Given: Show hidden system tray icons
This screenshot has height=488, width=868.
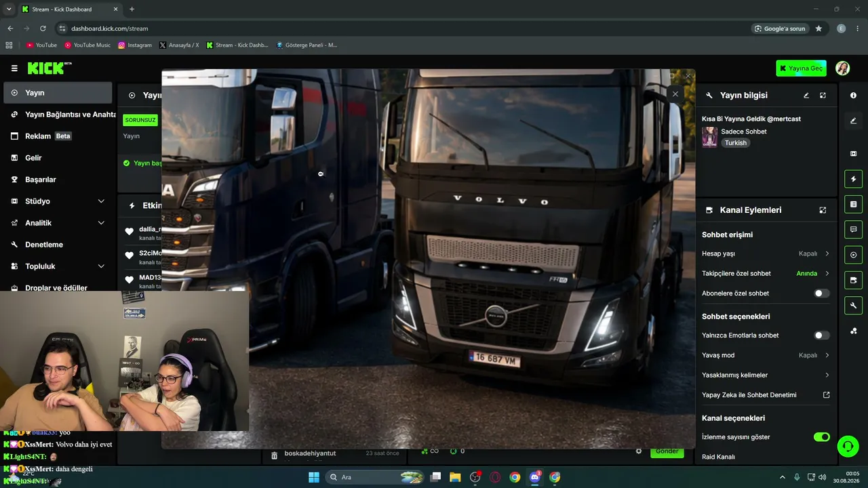Looking at the screenshot, I should (782, 477).
